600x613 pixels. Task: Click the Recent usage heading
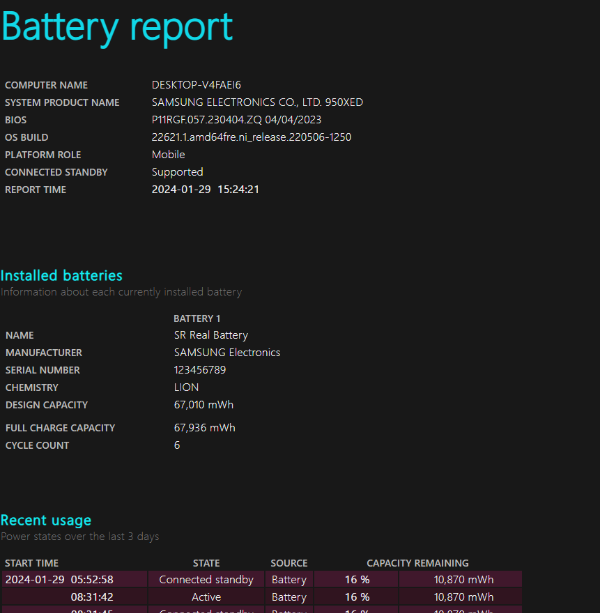point(46,520)
